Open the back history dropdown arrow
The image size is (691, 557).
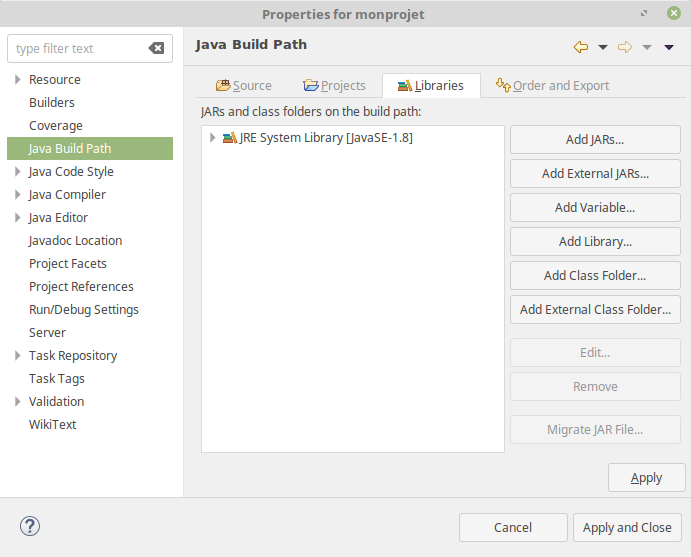pyautogui.click(x=603, y=47)
